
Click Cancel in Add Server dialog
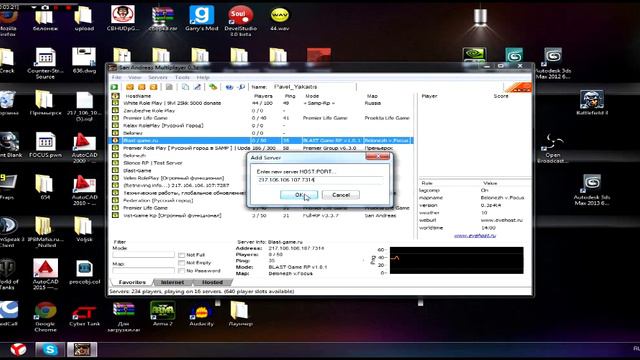[341, 195]
